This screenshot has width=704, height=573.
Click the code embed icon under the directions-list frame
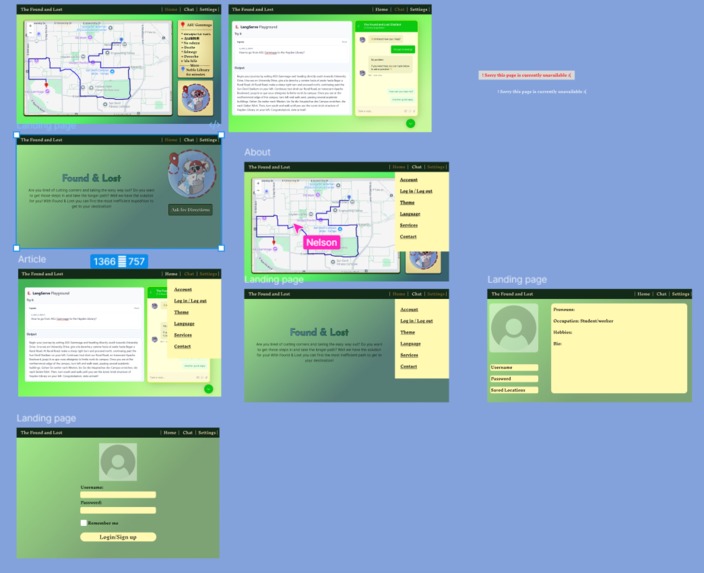pos(215,124)
